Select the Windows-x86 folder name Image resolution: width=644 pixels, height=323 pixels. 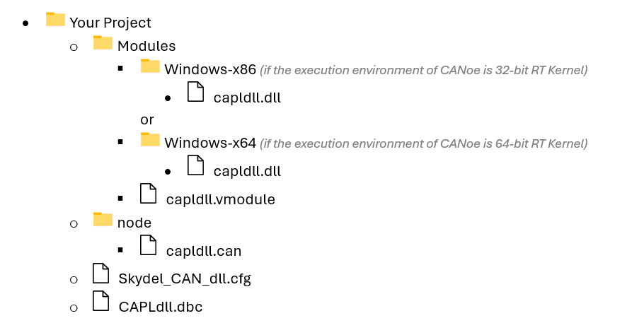click(x=209, y=70)
